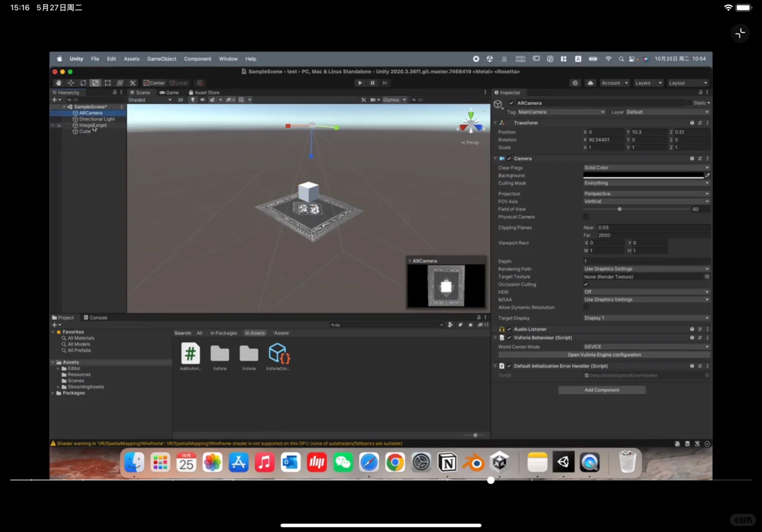Disable the Audio Listener component checkbox
Screen dimensions: 762x532
tap(509, 329)
